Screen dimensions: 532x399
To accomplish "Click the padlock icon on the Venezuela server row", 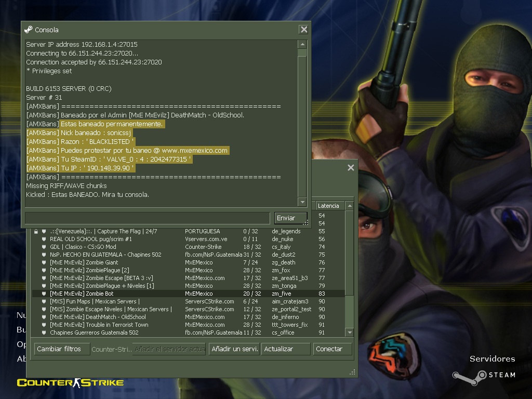I will tap(36, 231).
